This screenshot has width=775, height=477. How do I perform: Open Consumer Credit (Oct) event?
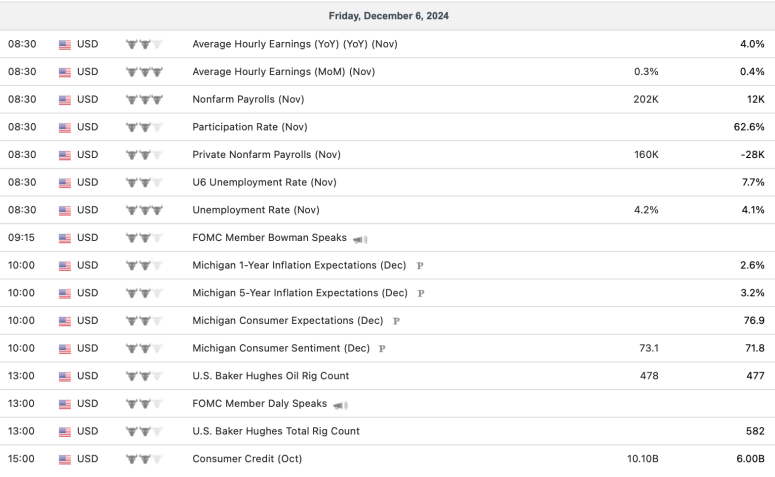246,459
